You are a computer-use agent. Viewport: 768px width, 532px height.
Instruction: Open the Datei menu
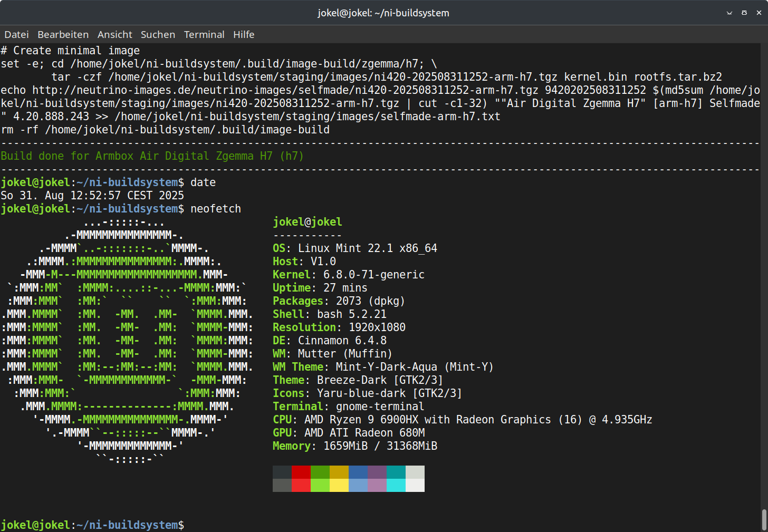(x=16, y=35)
